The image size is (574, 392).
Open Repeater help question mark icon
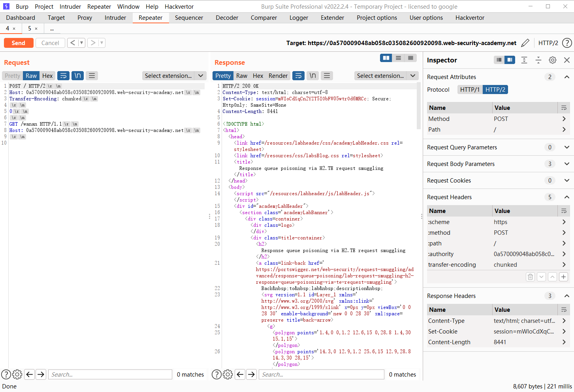(x=567, y=43)
